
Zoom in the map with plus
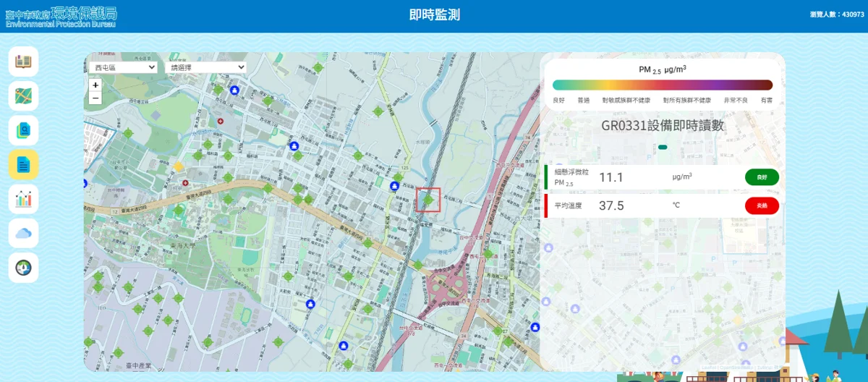[x=95, y=85]
